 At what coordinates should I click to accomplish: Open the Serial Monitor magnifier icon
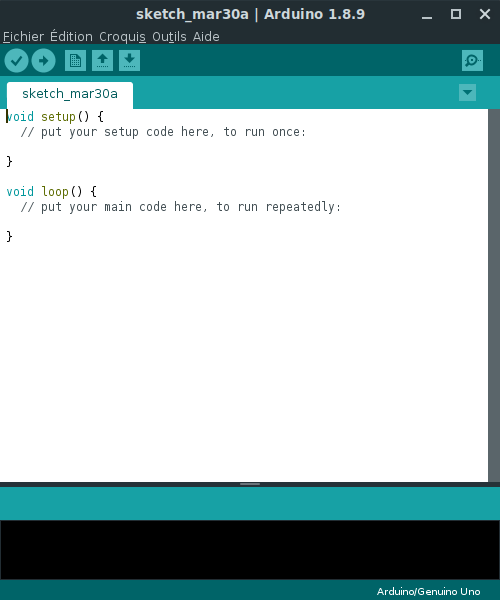click(472, 60)
